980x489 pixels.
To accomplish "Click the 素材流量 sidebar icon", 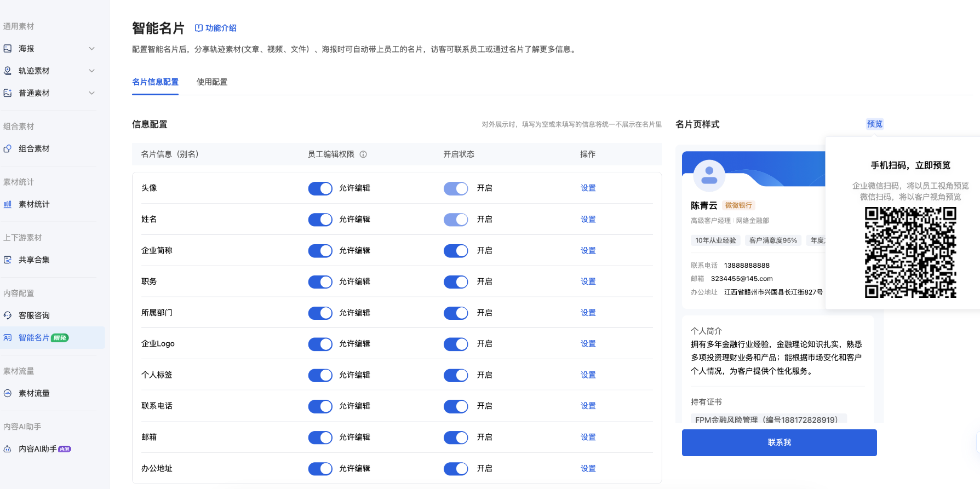I will pyautogui.click(x=8, y=393).
